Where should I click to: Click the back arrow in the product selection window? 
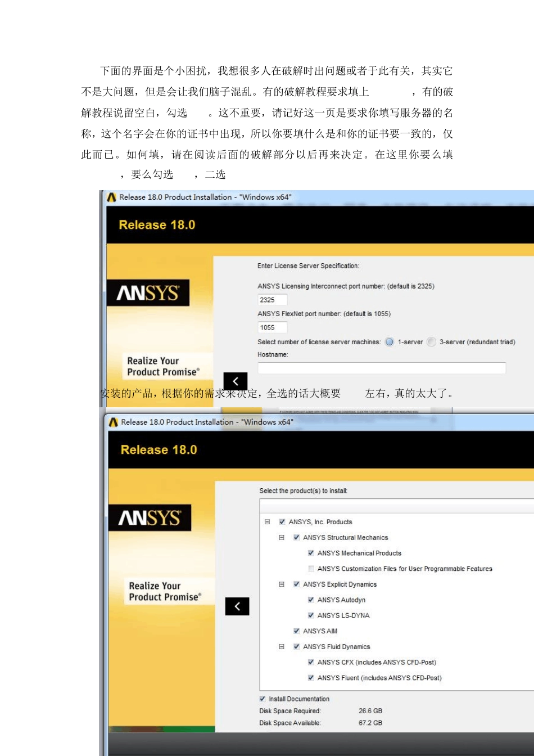pos(237,606)
